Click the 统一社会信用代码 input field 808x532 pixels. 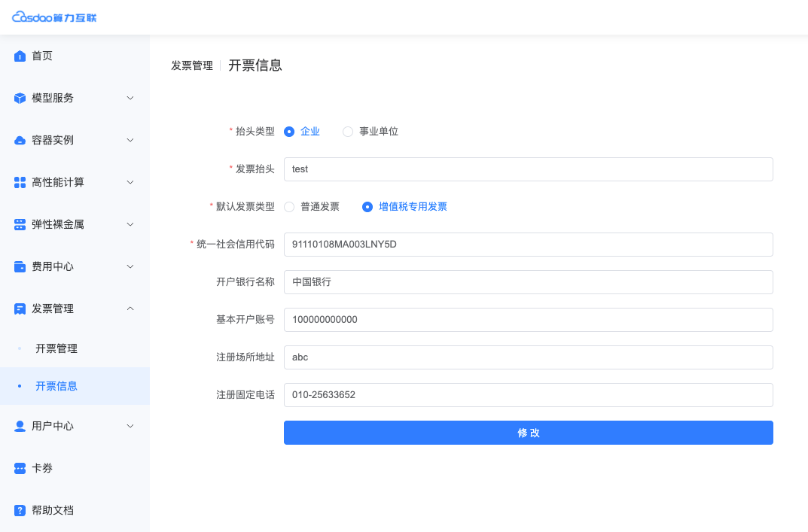[x=528, y=245]
